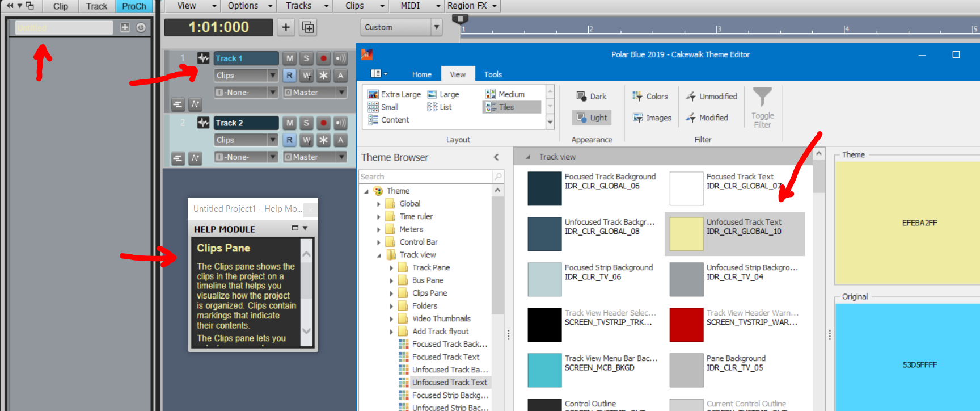980x411 pixels.
Task: Select Unfocused Track Text tree item
Action: point(449,383)
